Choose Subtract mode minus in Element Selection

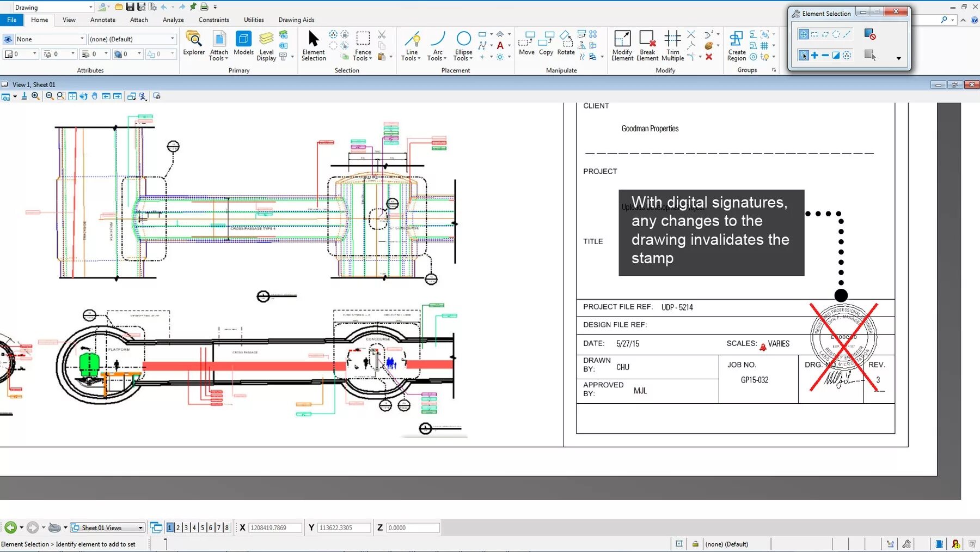825,55
